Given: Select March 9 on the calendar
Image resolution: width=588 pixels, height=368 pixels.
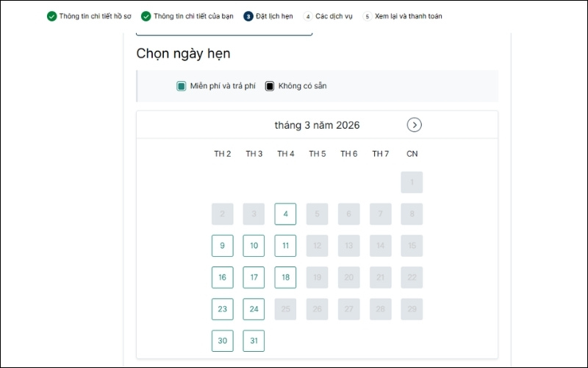Looking at the screenshot, I should (x=222, y=246).
